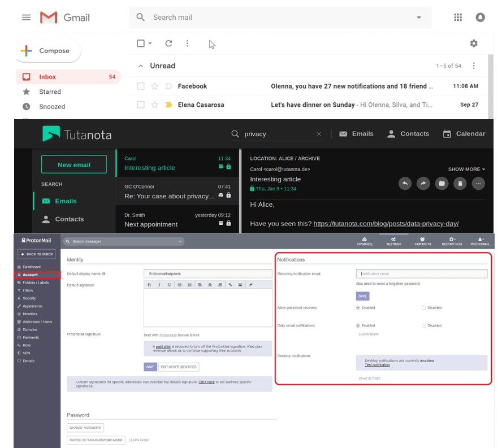Screen dimensions: 502x448
Task: Open ProtonMail Folders / Labels section
Action: click(36, 282)
